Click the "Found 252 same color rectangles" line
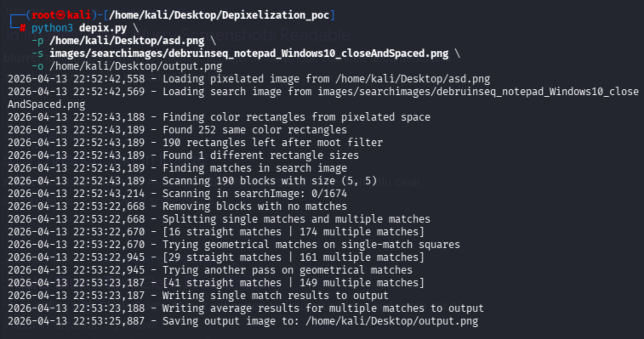 click(254, 130)
